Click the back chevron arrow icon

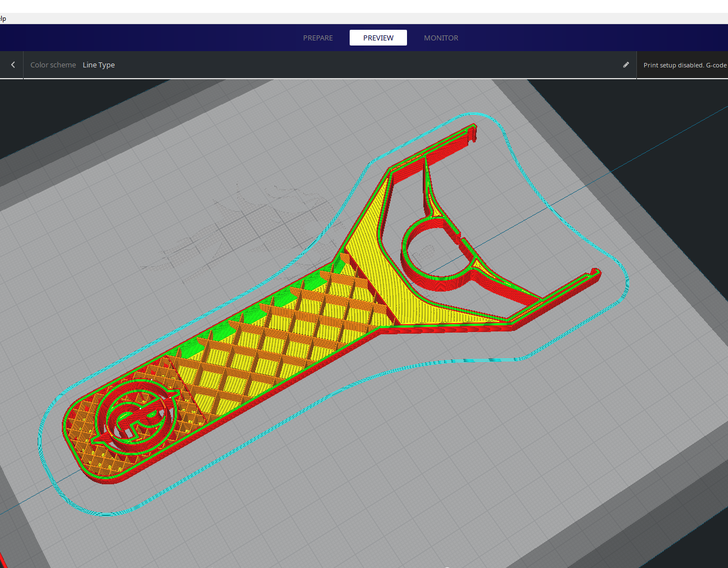click(12, 65)
